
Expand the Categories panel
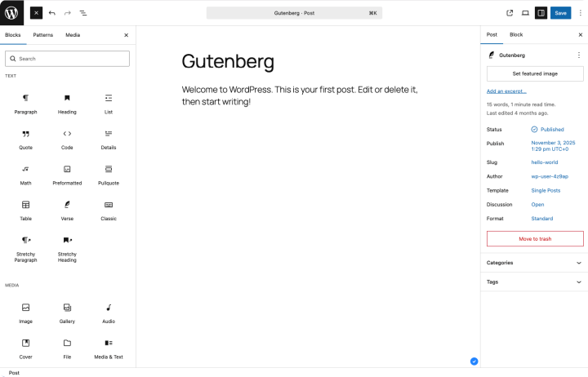[534, 263]
